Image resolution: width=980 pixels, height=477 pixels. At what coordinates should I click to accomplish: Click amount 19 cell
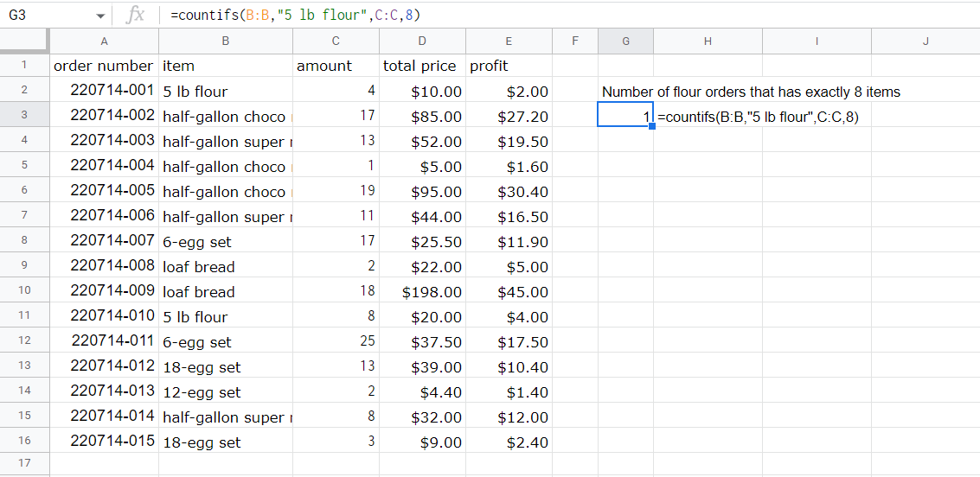pyautogui.click(x=336, y=190)
